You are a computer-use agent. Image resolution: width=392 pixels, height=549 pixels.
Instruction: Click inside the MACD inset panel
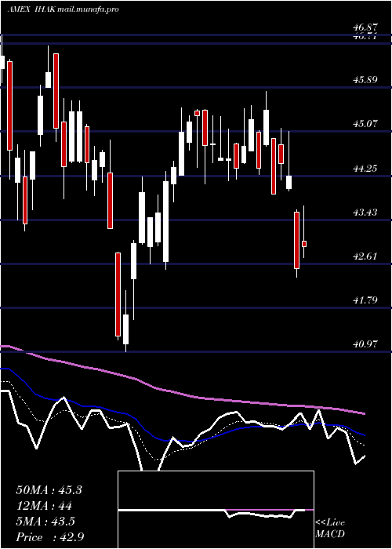[216, 510]
